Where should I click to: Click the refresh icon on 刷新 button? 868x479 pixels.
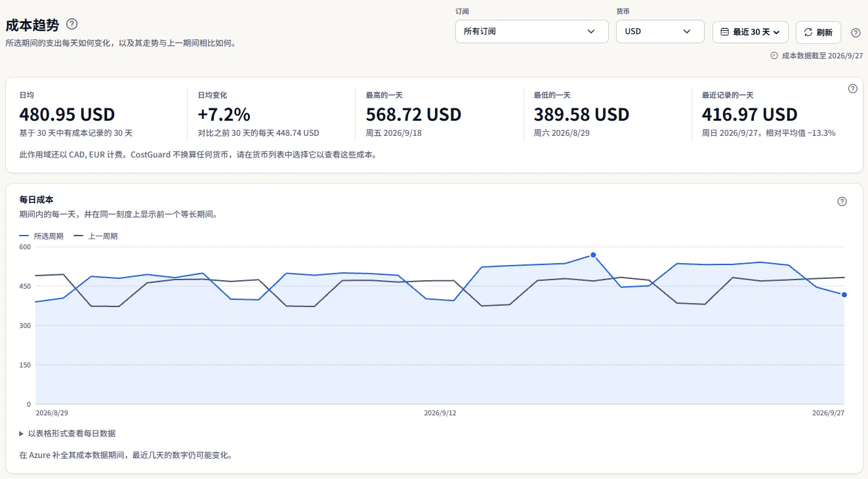click(808, 32)
